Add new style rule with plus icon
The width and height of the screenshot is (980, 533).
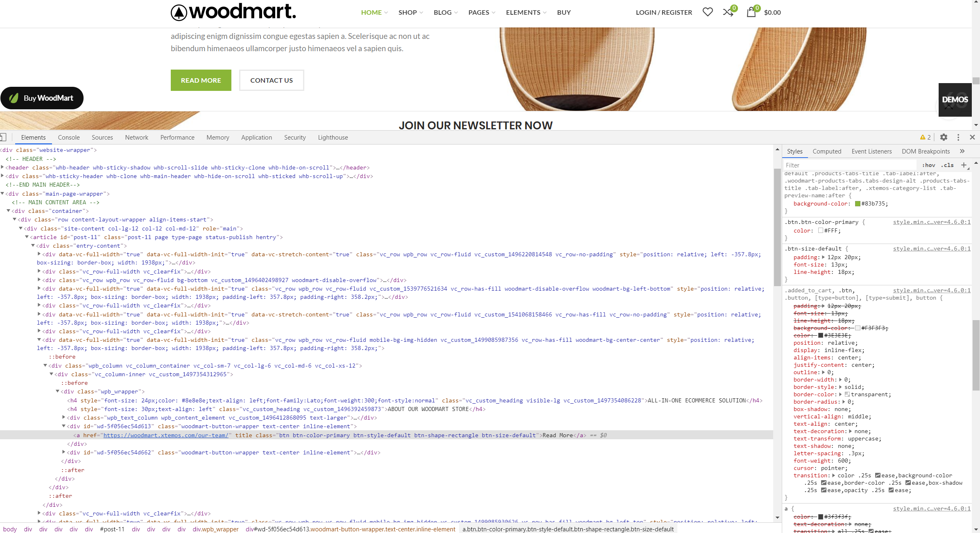click(x=964, y=165)
